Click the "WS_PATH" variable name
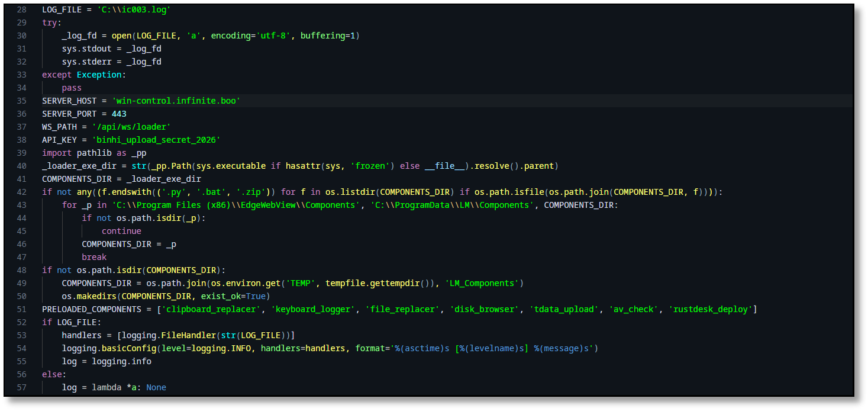This screenshot has width=868, height=411. click(59, 127)
